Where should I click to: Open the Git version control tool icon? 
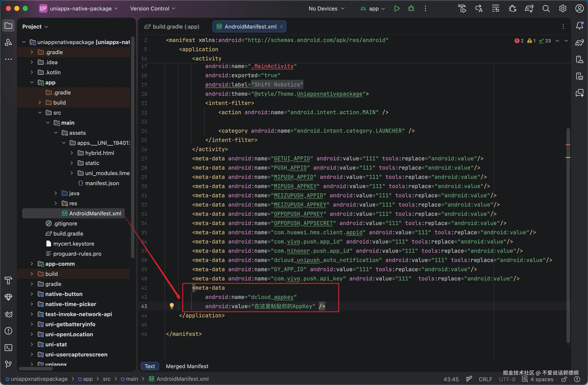point(8,364)
